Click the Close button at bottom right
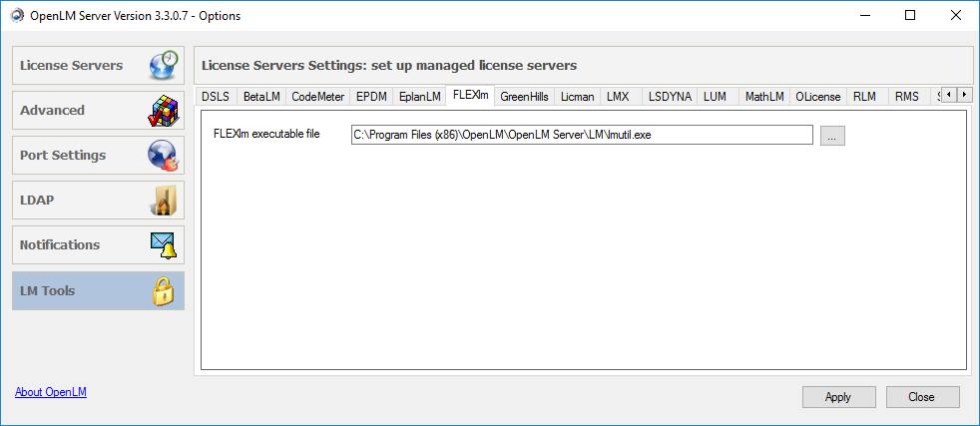This screenshot has width=980, height=426. point(922,397)
